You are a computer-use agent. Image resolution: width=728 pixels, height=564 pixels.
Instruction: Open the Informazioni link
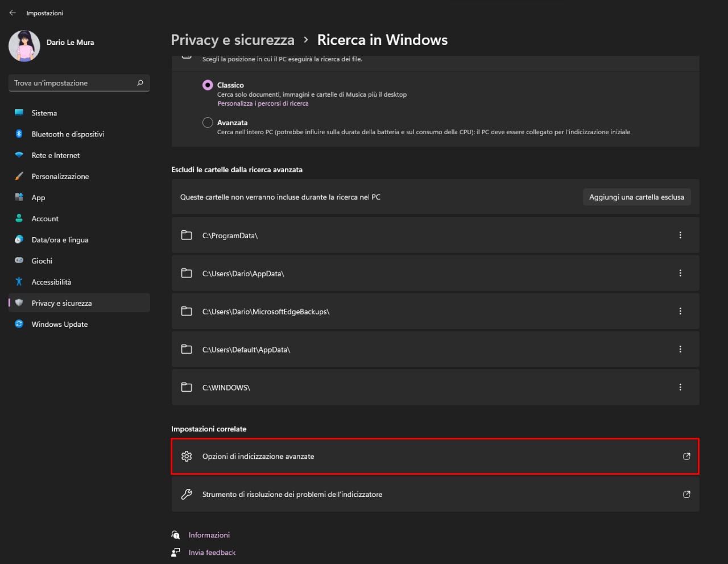[209, 535]
